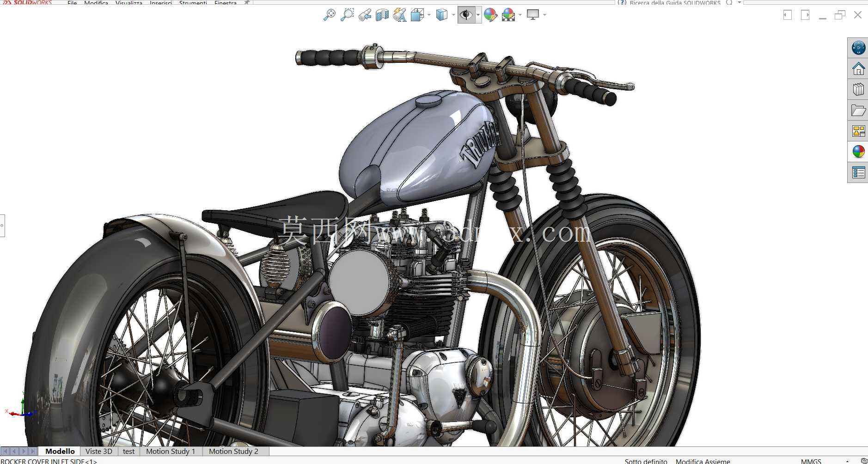
Task: Click the Home icon in task pane
Action: pos(858,69)
